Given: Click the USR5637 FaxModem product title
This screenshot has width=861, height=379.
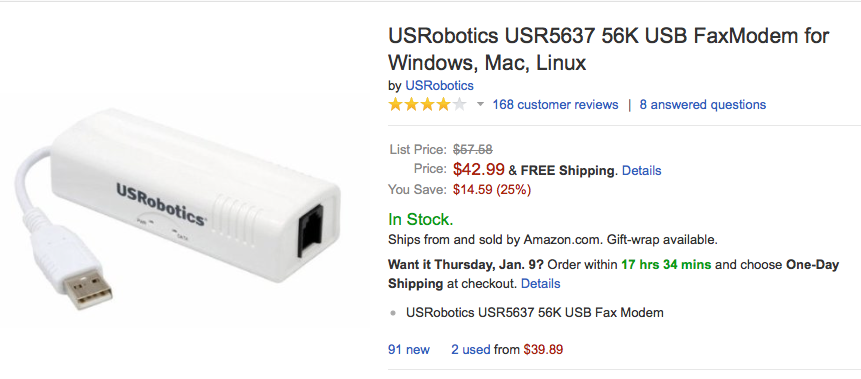Looking at the screenshot, I should pos(608,49).
